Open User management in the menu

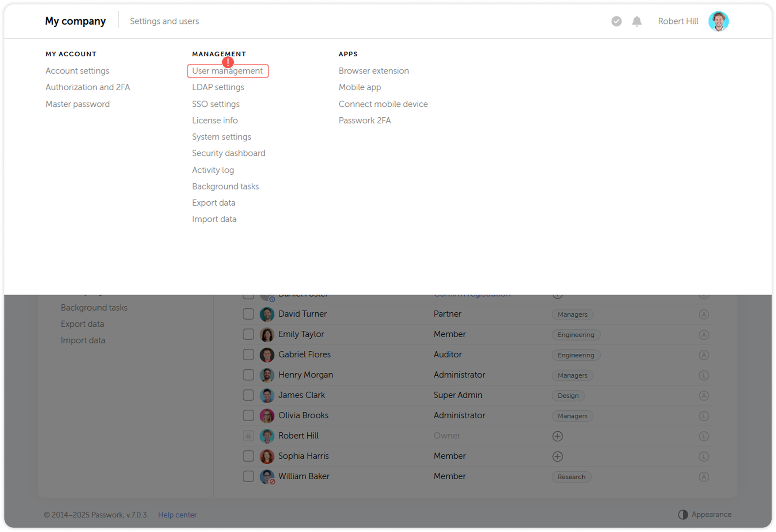click(228, 71)
